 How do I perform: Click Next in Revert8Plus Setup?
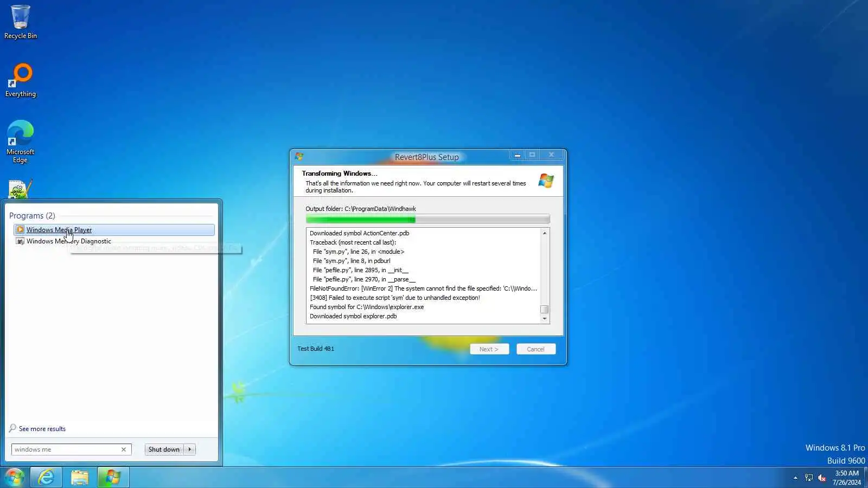pyautogui.click(x=489, y=349)
